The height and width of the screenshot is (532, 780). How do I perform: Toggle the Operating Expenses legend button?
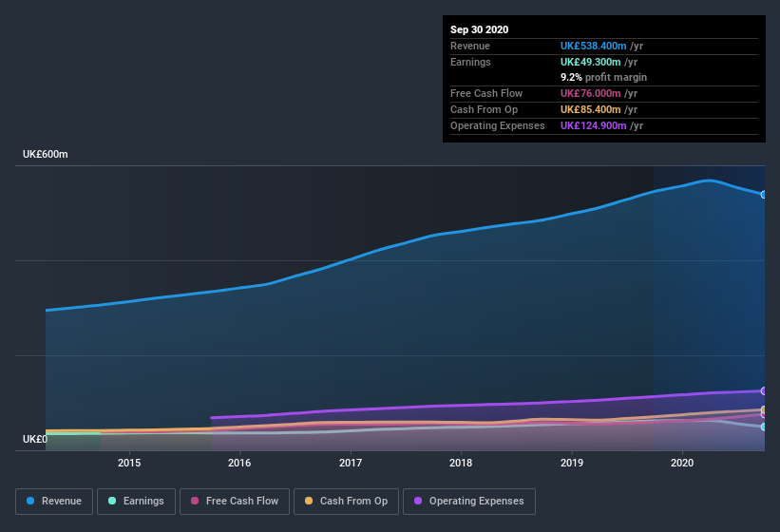pos(469,502)
